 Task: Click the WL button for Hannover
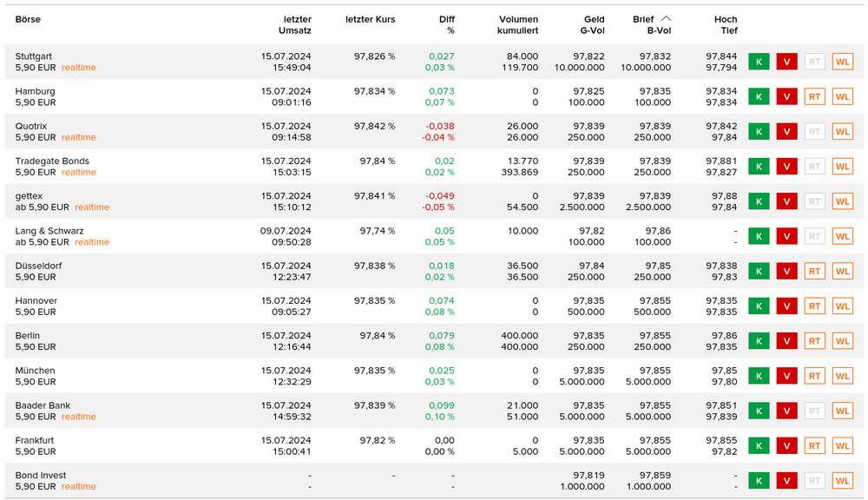pyautogui.click(x=842, y=306)
